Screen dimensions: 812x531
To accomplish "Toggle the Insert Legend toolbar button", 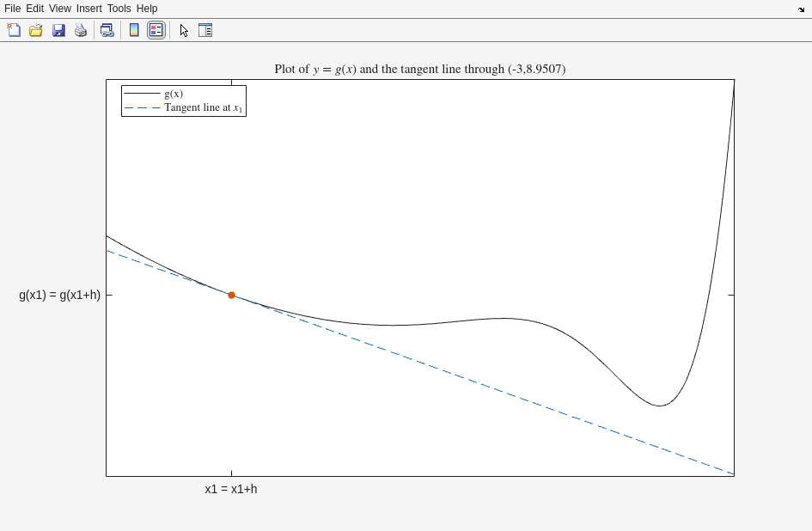I will (156, 30).
